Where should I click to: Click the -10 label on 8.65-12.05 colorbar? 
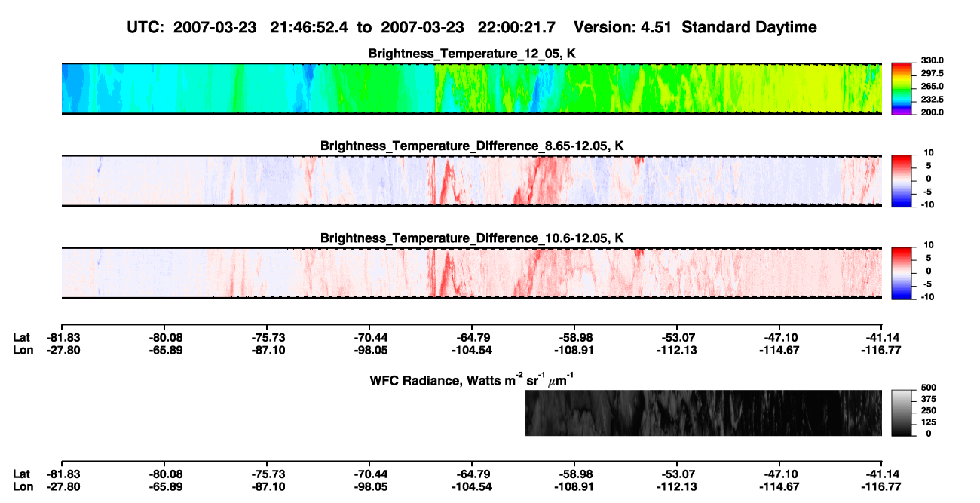point(929,204)
